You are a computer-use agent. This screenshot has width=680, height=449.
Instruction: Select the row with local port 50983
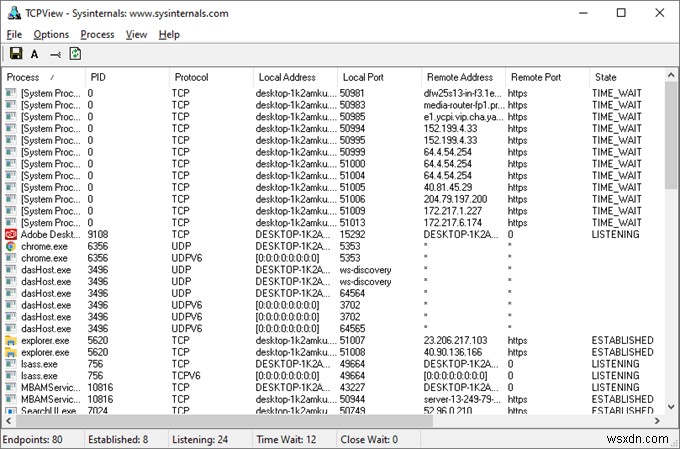coord(333,105)
